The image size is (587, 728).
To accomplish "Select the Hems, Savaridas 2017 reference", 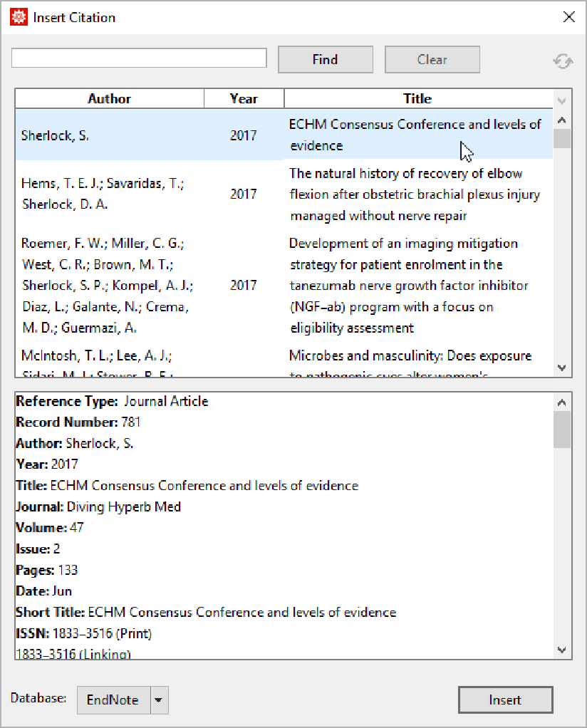I will pyautogui.click(x=284, y=194).
